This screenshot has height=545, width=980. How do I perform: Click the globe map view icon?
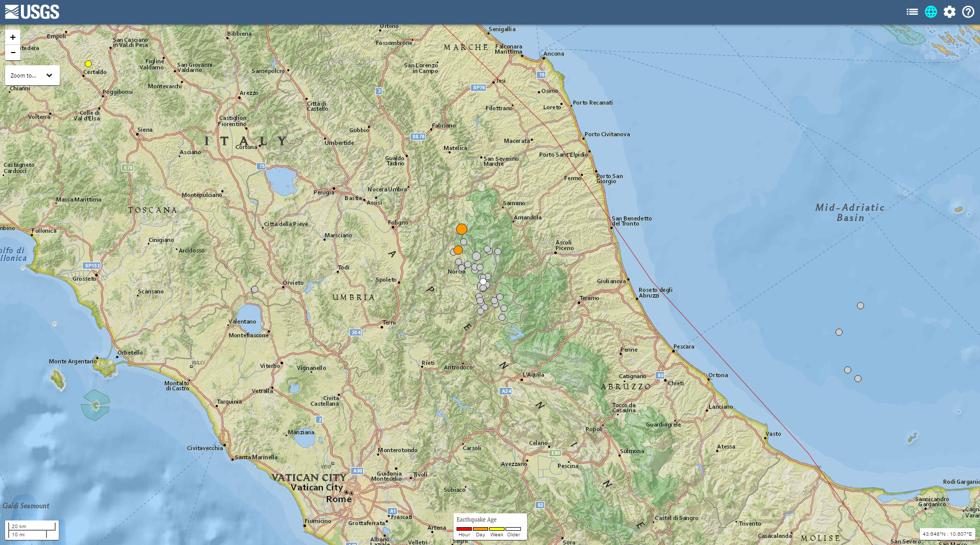click(931, 12)
